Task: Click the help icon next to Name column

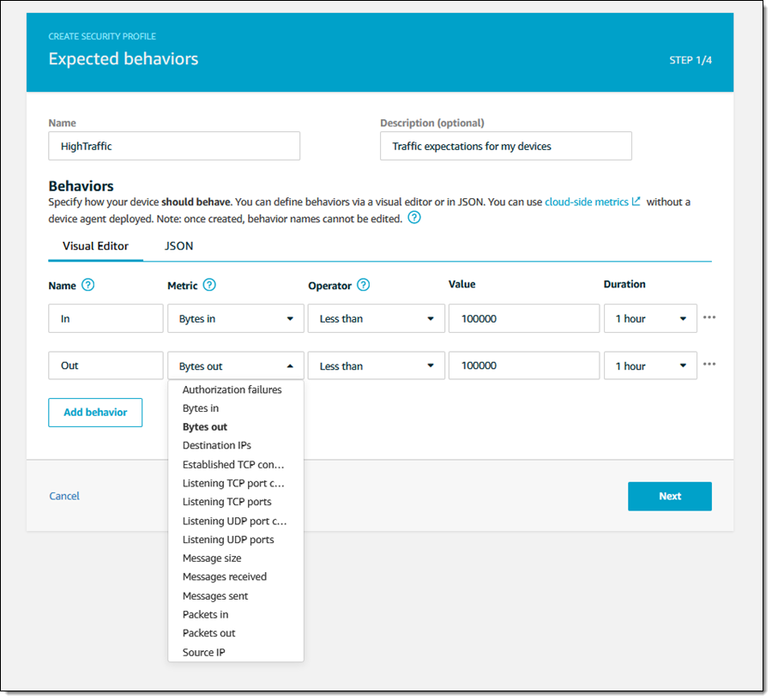Action: tap(87, 285)
